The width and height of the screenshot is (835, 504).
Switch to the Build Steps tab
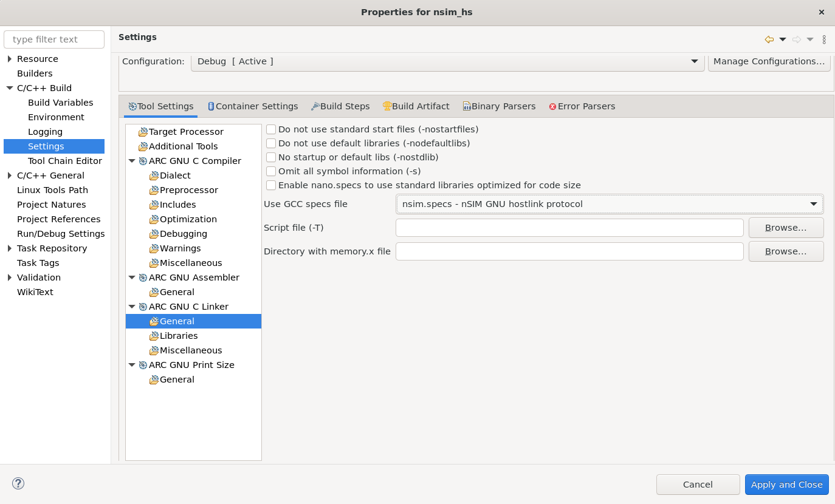coord(340,106)
